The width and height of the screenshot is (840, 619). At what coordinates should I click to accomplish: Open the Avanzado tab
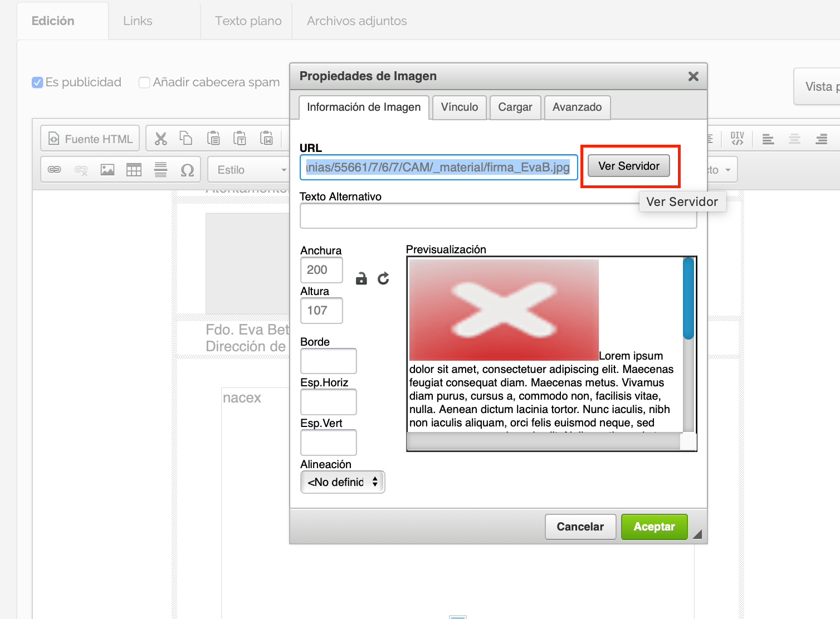(x=577, y=107)
